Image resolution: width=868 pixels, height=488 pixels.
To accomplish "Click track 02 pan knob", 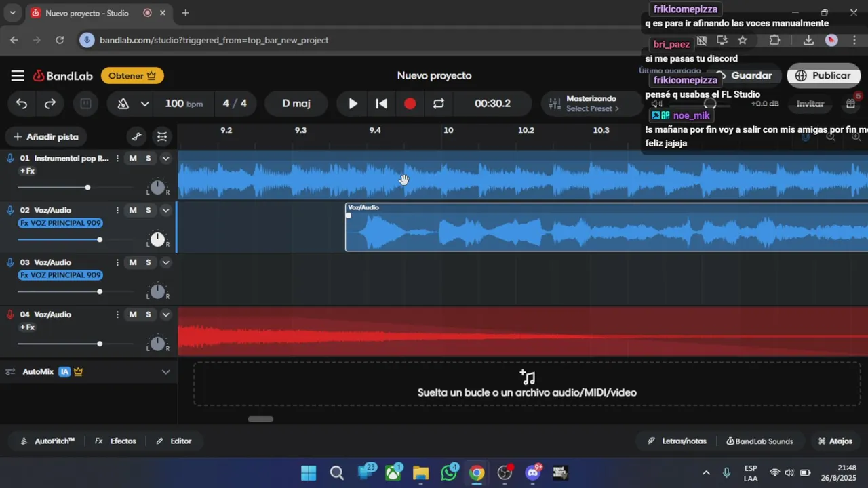I will click(157, 239).
